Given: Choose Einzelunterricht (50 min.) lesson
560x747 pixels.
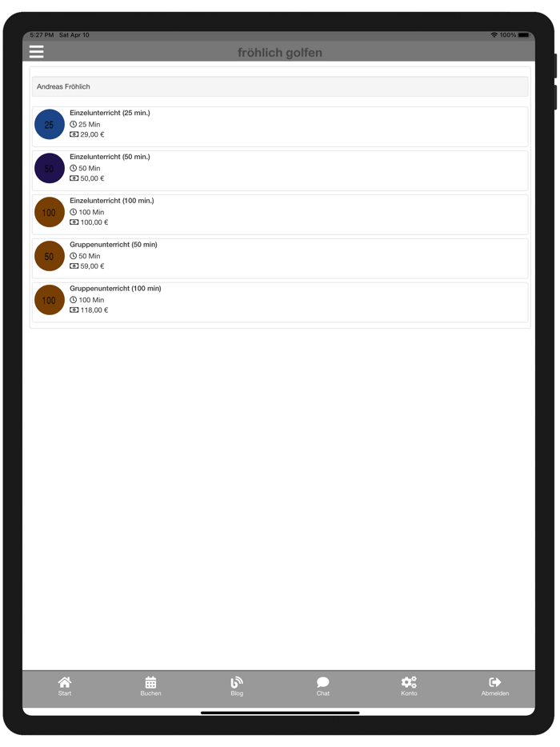Looking at the screenshot, I should (280, 170).
